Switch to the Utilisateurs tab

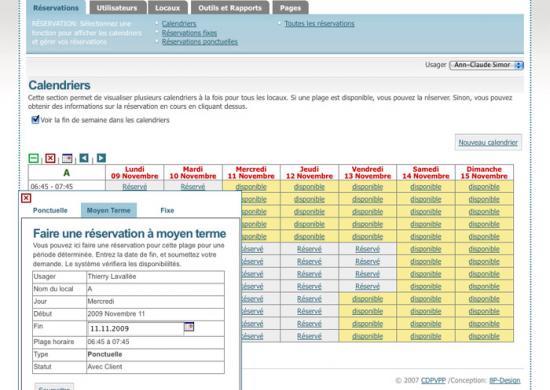(x=117, y=8)
